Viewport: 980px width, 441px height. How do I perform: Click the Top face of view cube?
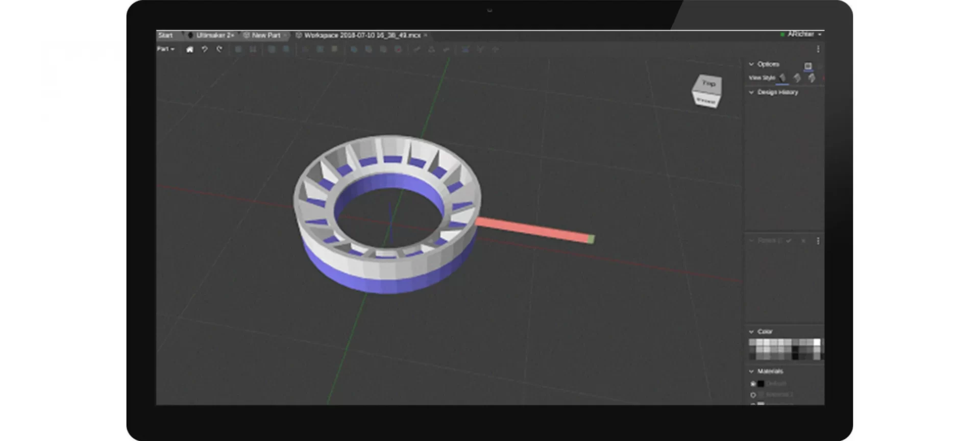[x=708, y=83]
